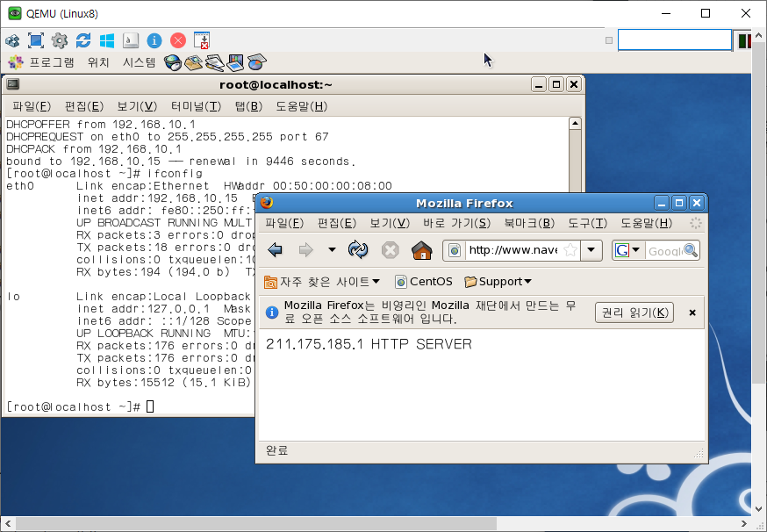Reload page with Firefox refresh icon
The image size is (767, 532).
[358, 250]
